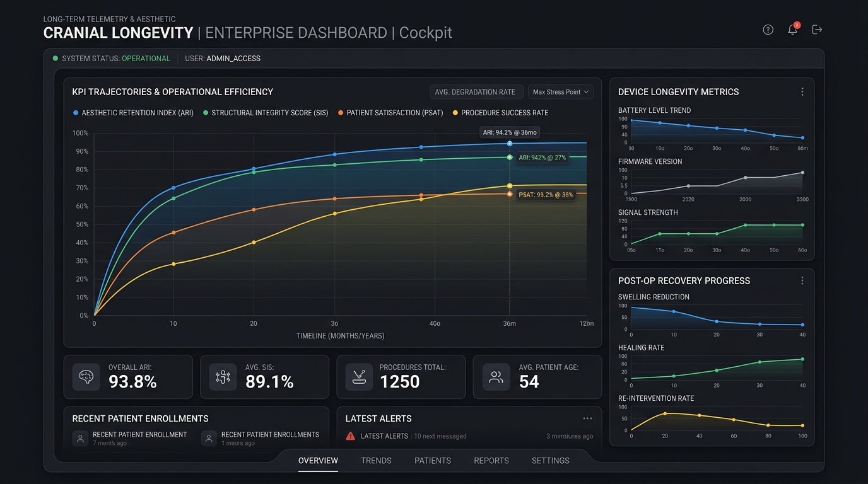Click the Latest Alerts message entry

(x=470, y=436)
